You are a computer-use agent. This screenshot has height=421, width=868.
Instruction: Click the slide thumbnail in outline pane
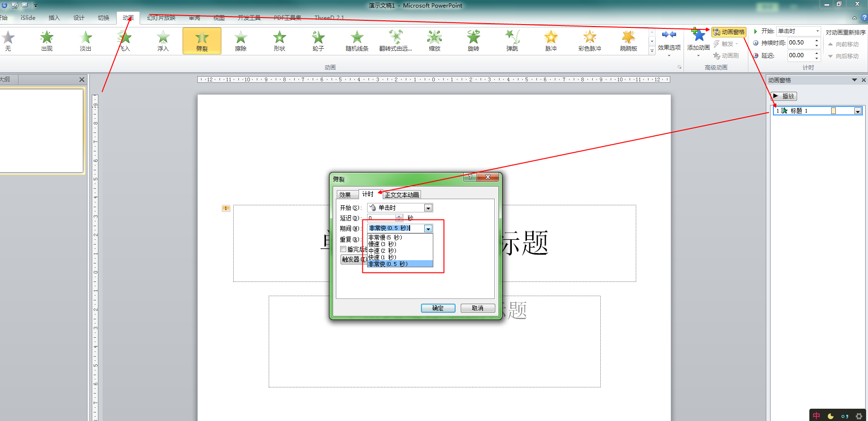pyautogui.click(x=41, y=131)
